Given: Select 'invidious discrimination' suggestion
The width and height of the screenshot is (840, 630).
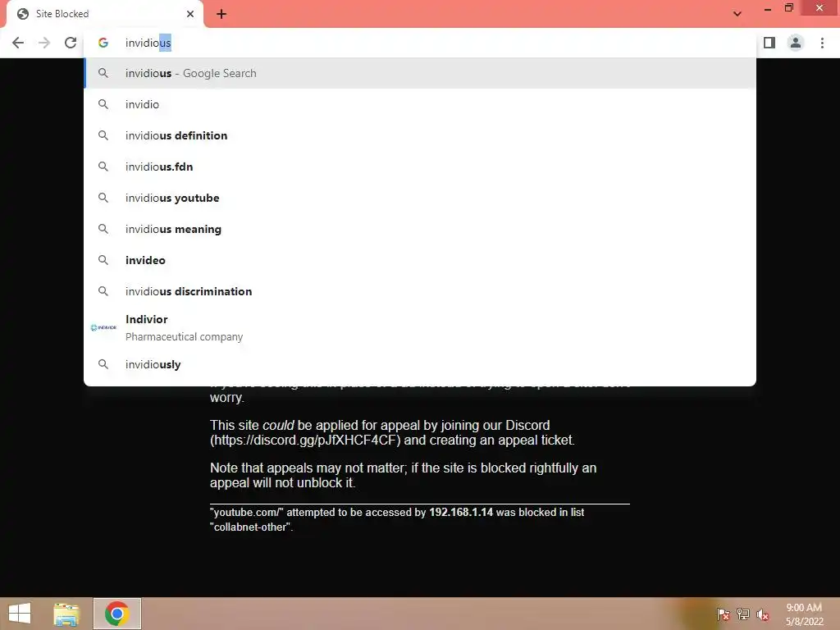Looking at the screenshot, I should pyautogui.click(x=420, y=291).
